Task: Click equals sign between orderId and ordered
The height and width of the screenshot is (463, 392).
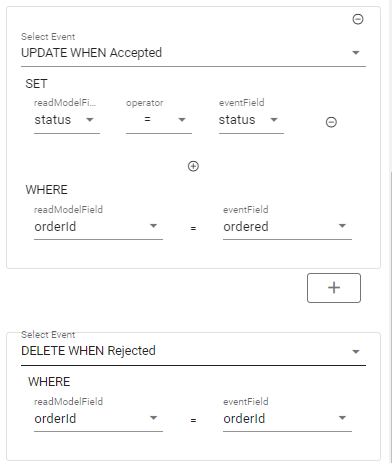Action: (x=193, y=228)
